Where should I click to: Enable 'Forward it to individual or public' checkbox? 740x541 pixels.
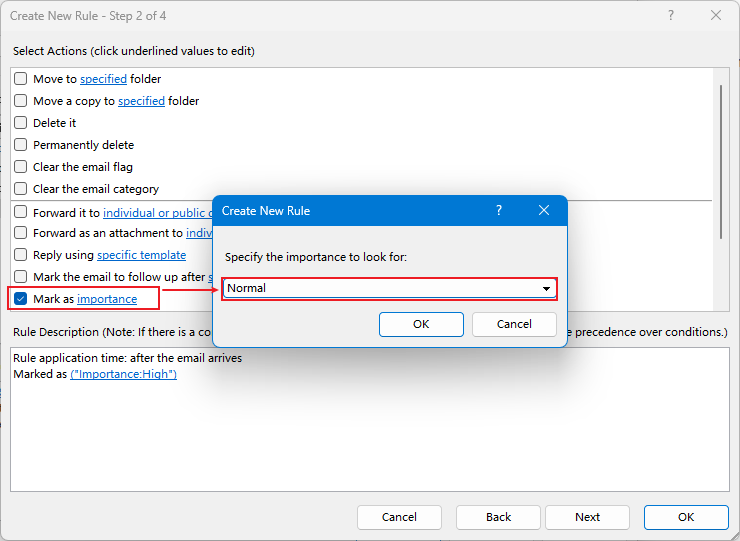tap(21, 212)
